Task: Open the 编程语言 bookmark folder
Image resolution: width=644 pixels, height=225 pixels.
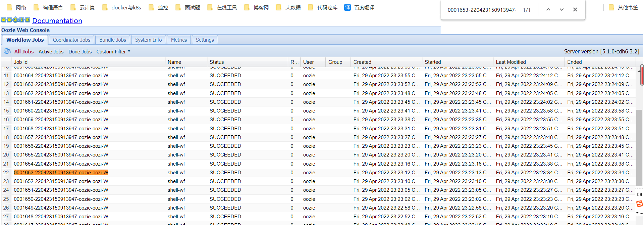Action: tap(48, 7)
